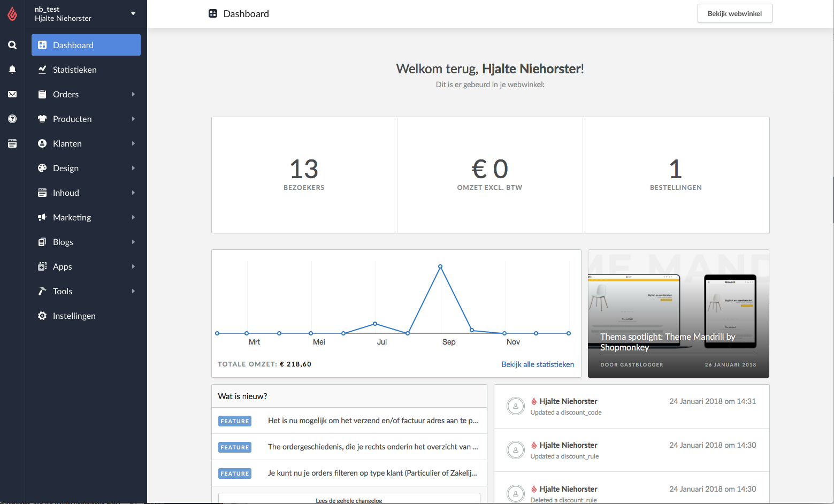
Task: Expand the Apps submenu arrow
Action: pyautogui.click(x=133, y=266)
